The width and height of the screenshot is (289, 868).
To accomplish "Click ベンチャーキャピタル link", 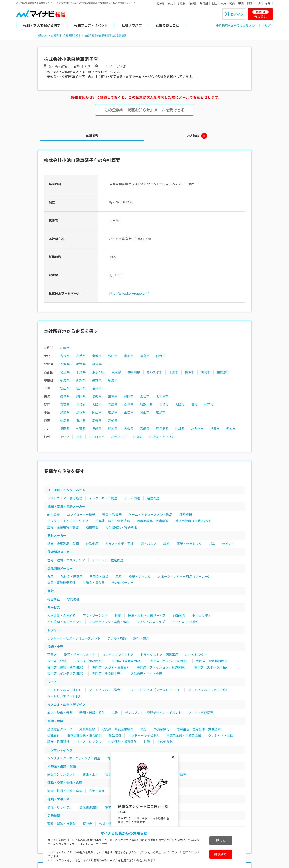I will 144,736.
